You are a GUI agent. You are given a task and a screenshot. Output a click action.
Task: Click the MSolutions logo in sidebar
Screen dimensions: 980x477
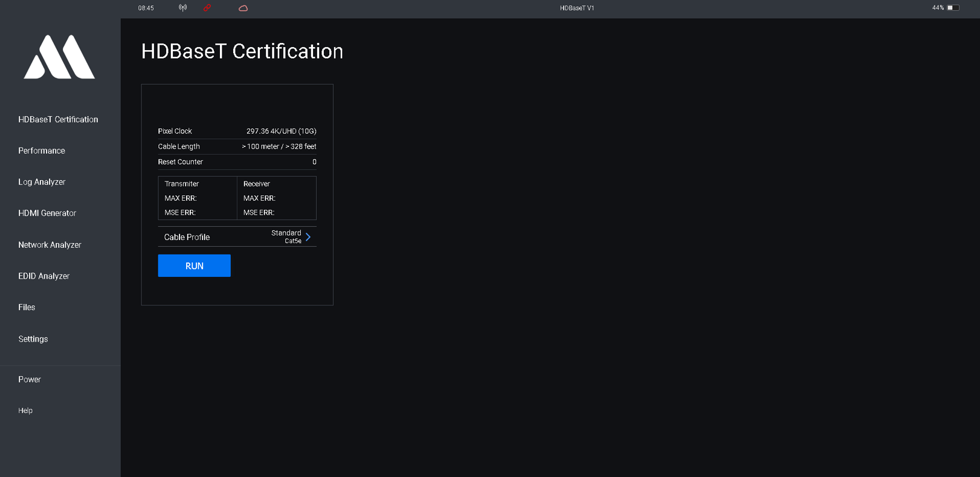coord(59,57)
